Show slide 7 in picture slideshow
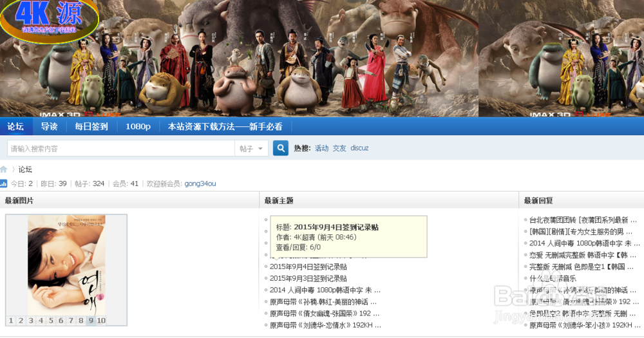This screenshot has width=644, height=338. (71, 321)
